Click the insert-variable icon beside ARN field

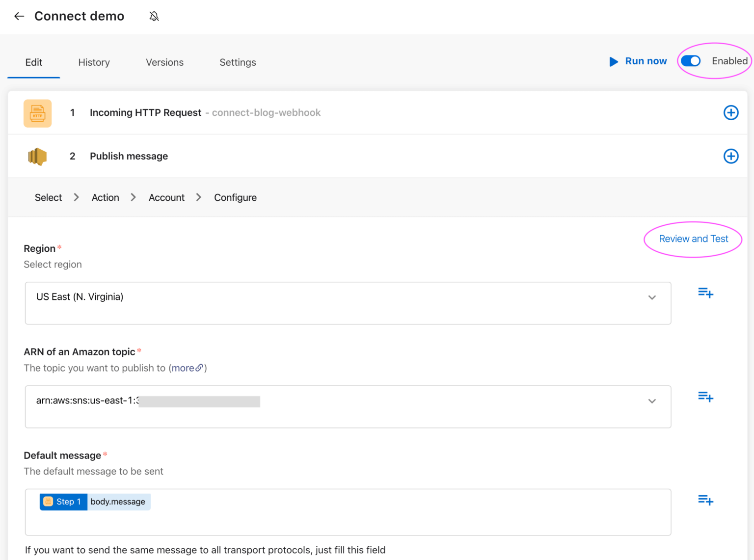[705, 396]
